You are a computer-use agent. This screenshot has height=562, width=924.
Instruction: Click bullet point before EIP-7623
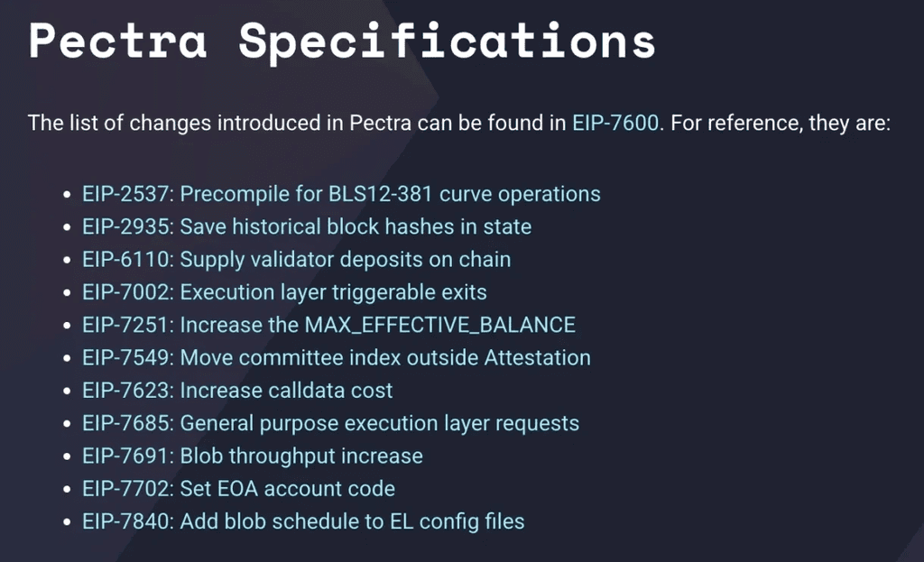[67, 392]
